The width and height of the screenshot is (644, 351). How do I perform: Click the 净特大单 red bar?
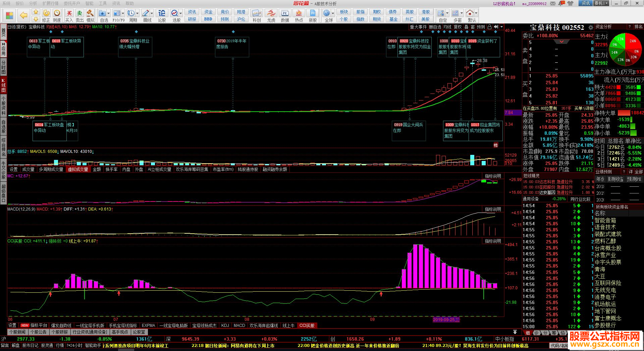click(624, 113)
